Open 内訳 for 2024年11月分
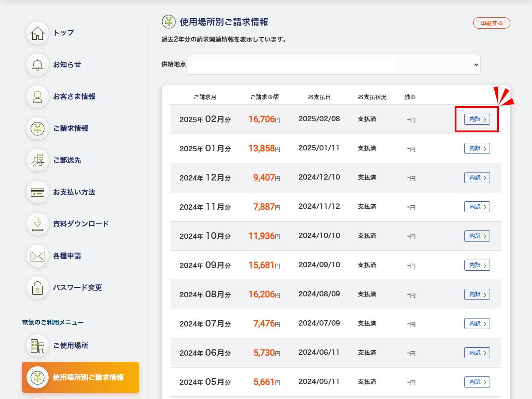 477,207
